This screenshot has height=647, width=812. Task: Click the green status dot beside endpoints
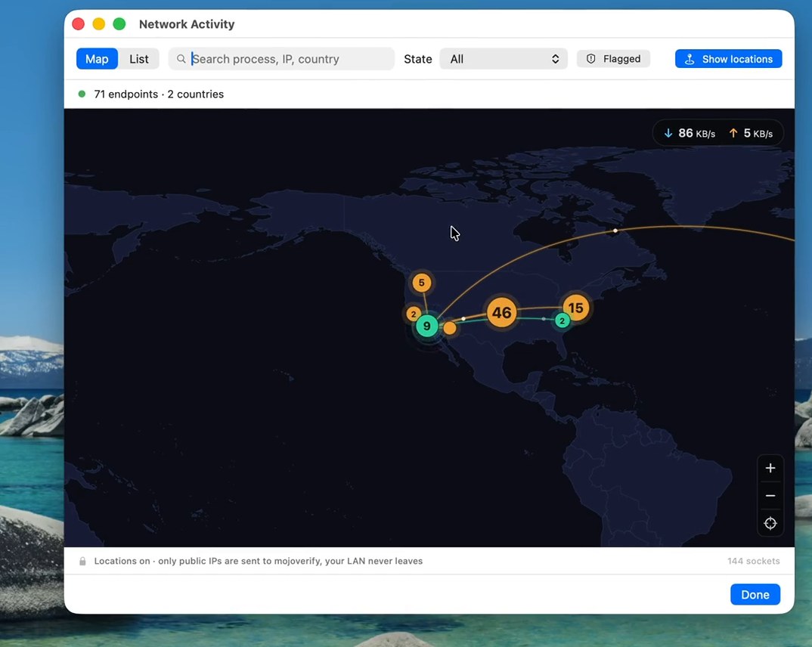(x=82, y=94)
